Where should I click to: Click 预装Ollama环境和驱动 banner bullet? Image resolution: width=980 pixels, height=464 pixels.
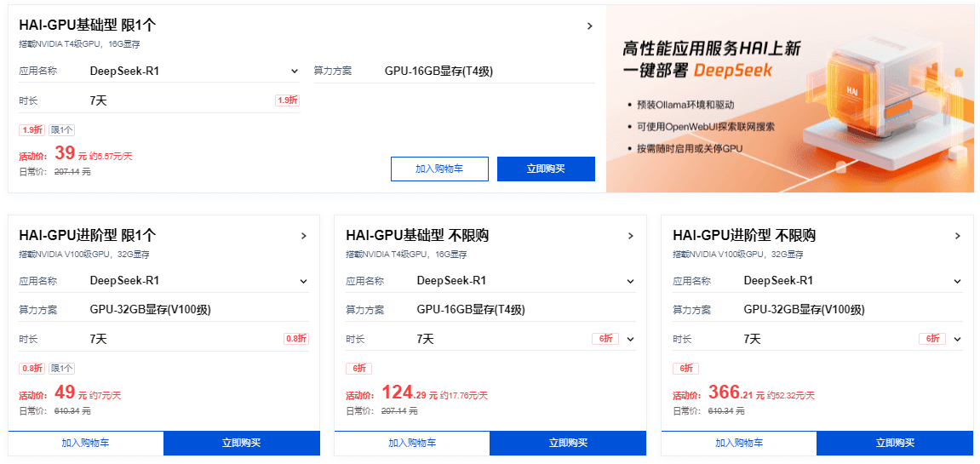pyautogui.click(x=685, y=105)
